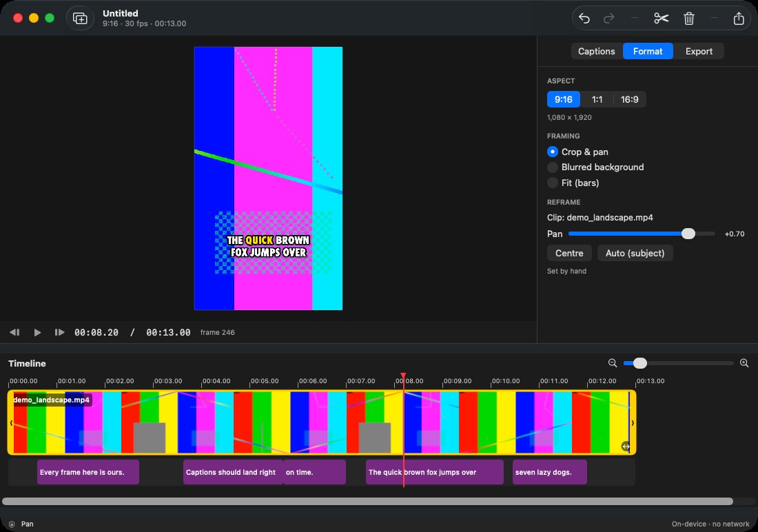Click the 1,080 × 1,920 resolution text
This screenshot has height=532, width=758.
pyautogui.click(x=569, y=118)
